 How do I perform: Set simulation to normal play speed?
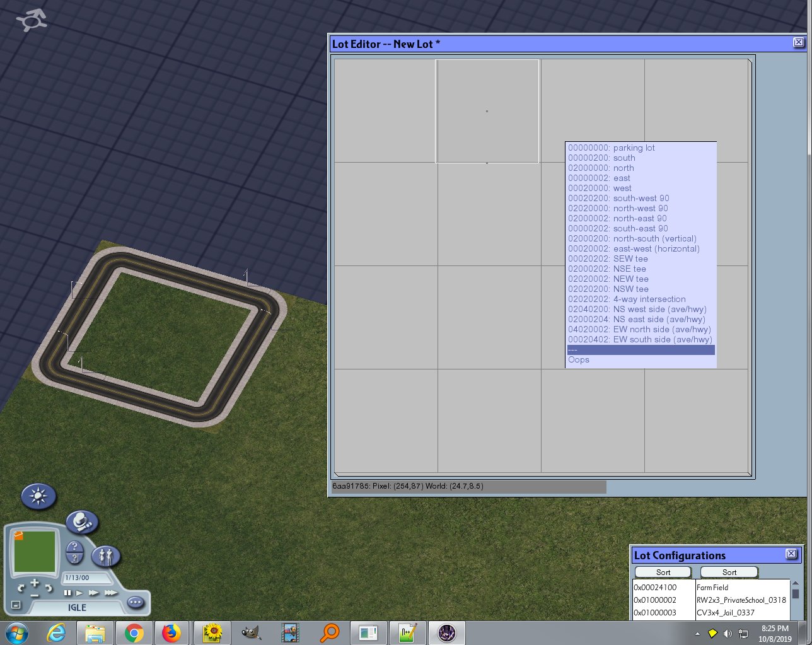[79, 593]
